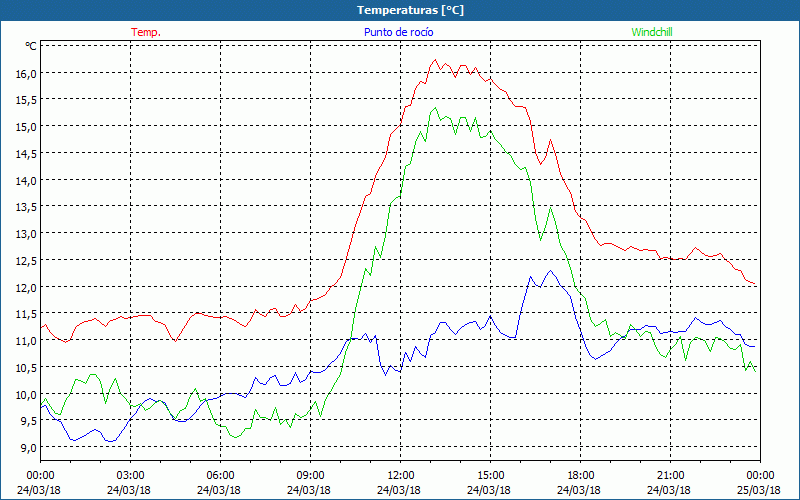Click the 18:00 time axis label
This screenshot has height=500, width=800.
pyautogui.click(x=580, y=475)
